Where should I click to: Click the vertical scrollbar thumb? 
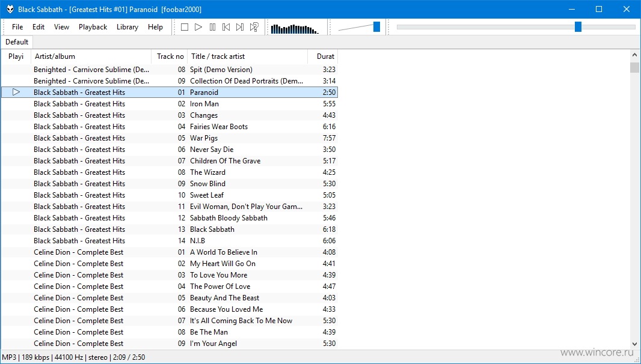tap(634, 67)
